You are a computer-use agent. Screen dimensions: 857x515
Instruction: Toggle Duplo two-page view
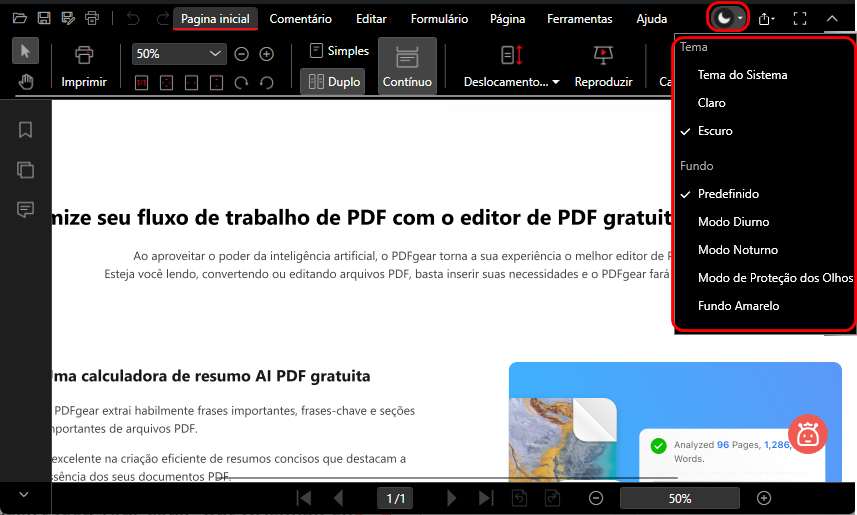[x=333, y=82]
